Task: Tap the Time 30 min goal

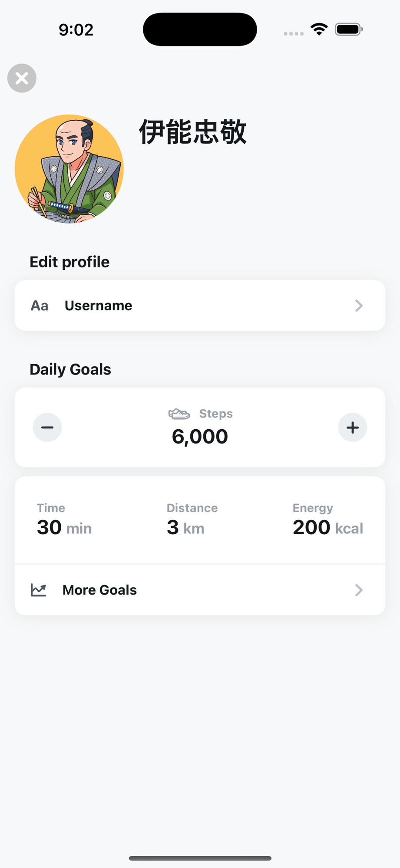Action: click(x=64, y=520)
